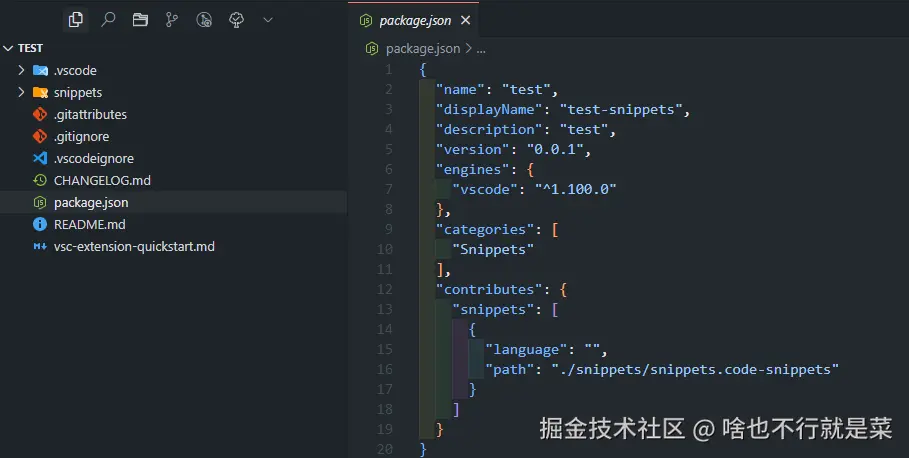Click the CHANGELOG.md history icon

[40, 180]
